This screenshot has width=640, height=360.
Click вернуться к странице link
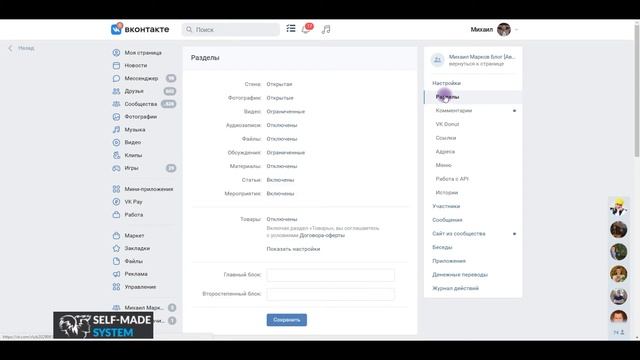pos(476,64)
